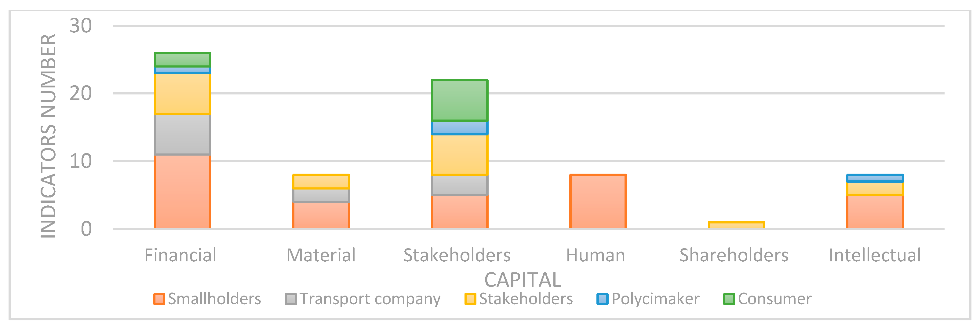Click the green Consumer segment in Financial bar
980x328 pixels.
183,60
